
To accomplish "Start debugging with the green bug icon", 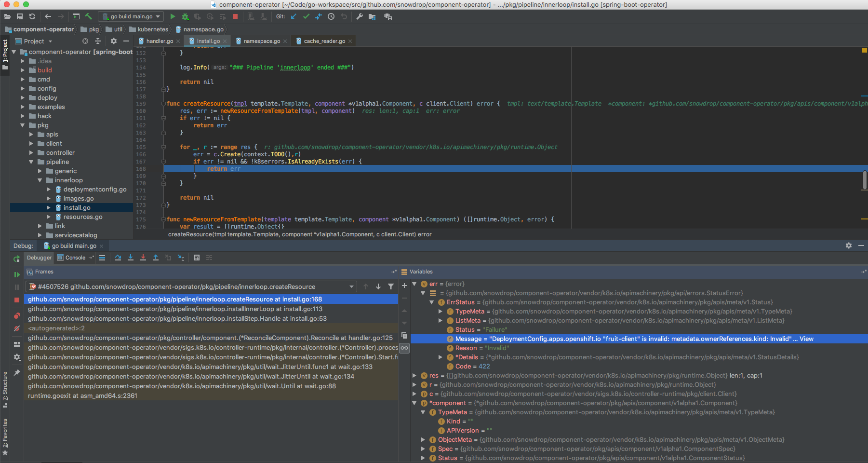I will [185, 16].
